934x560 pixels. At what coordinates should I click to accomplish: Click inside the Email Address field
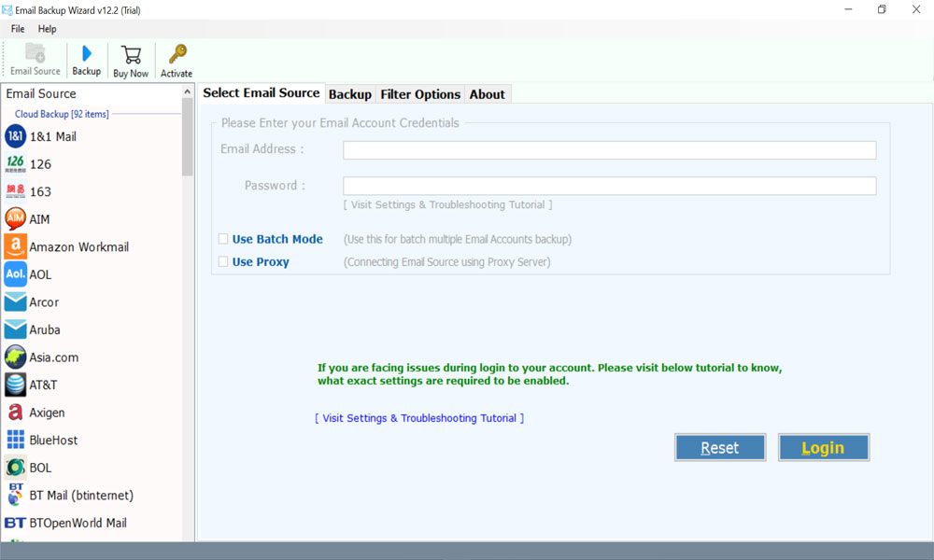click(609, 149)
